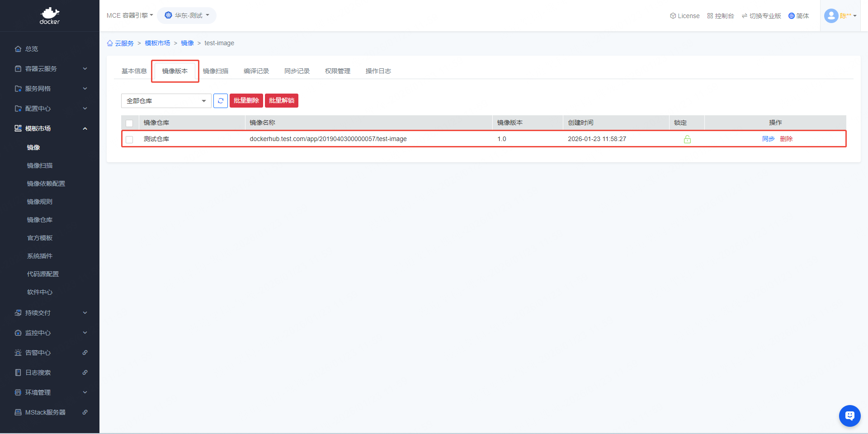
Task: Expand the 华东-测试 region selector
Action: point(187,15)
